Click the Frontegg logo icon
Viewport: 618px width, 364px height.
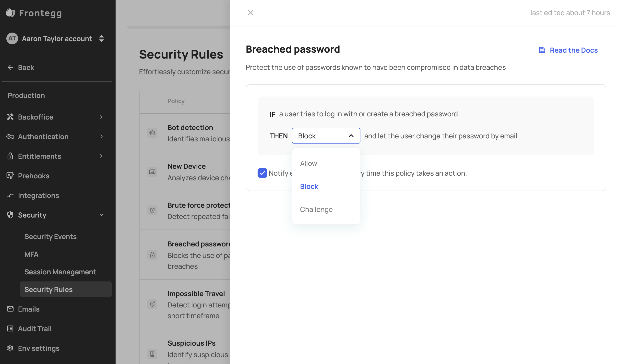click(x=11, y=13)
